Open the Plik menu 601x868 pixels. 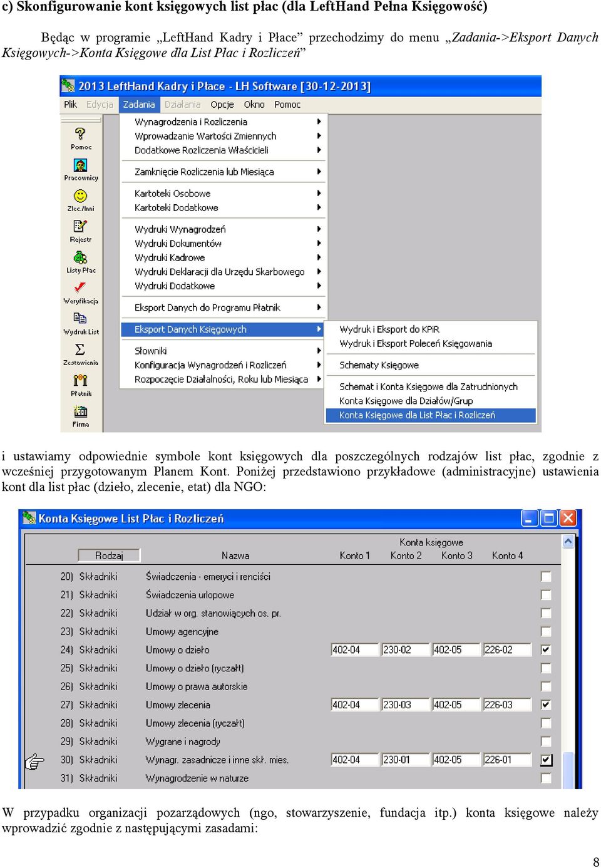point(70,105)
